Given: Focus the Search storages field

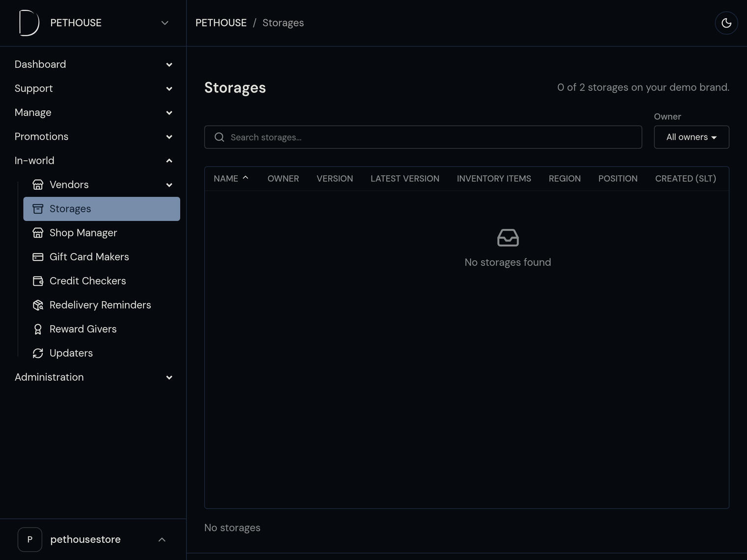Looking at the screenshot, I should pyautogui.click(x=423, y=137).
